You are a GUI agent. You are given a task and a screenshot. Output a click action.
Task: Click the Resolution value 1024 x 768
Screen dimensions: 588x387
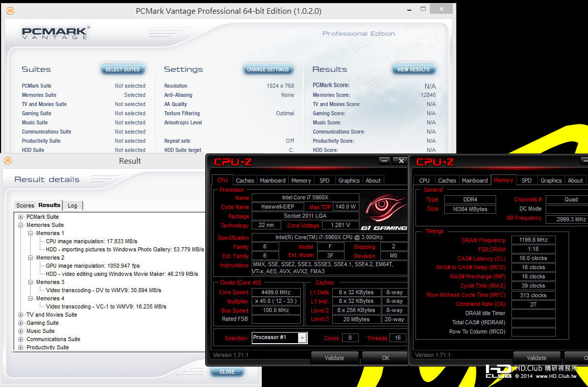tap(280, 86)
